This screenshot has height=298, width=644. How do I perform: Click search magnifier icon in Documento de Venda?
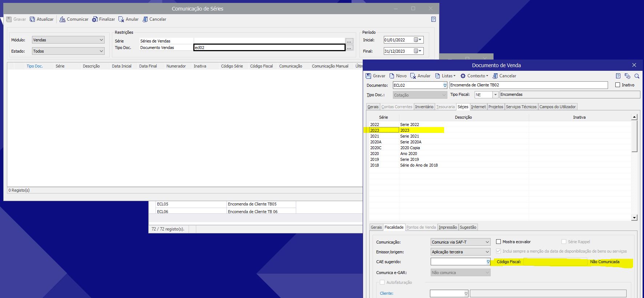(637, 76)
